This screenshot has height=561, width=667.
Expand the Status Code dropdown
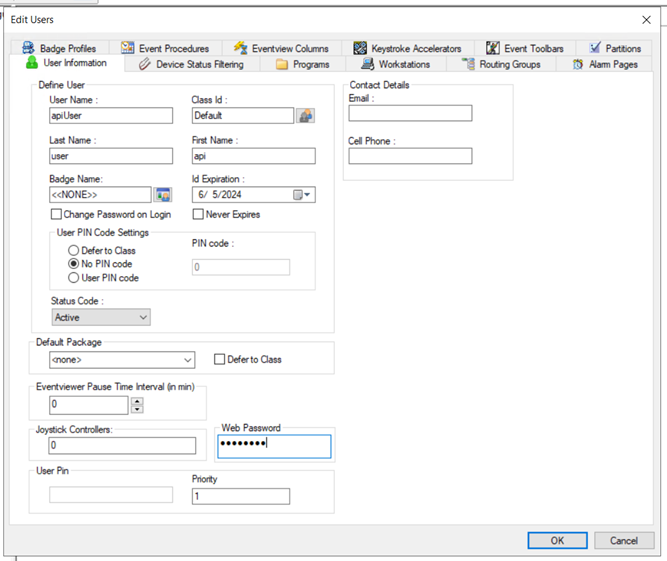point(143,317)
